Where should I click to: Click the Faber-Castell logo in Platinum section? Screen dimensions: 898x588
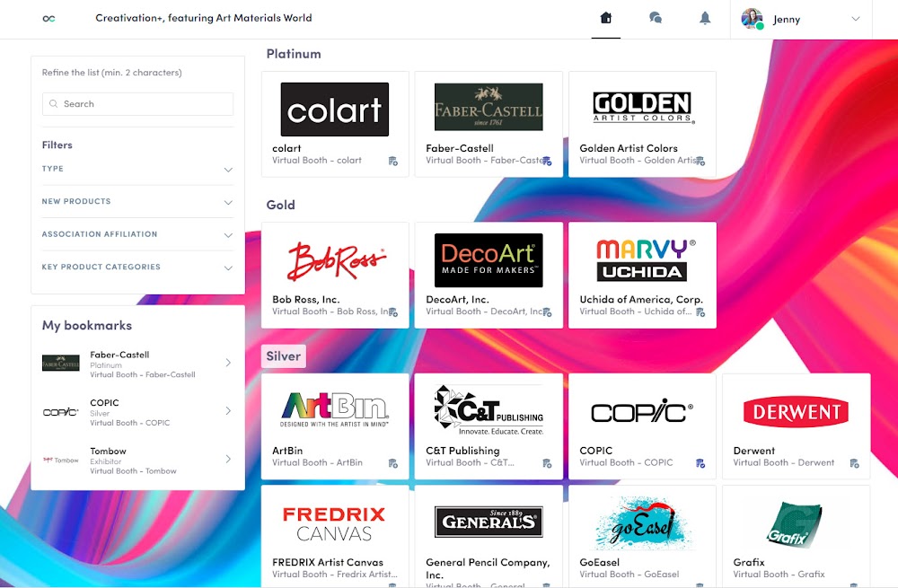click(489, 107)
